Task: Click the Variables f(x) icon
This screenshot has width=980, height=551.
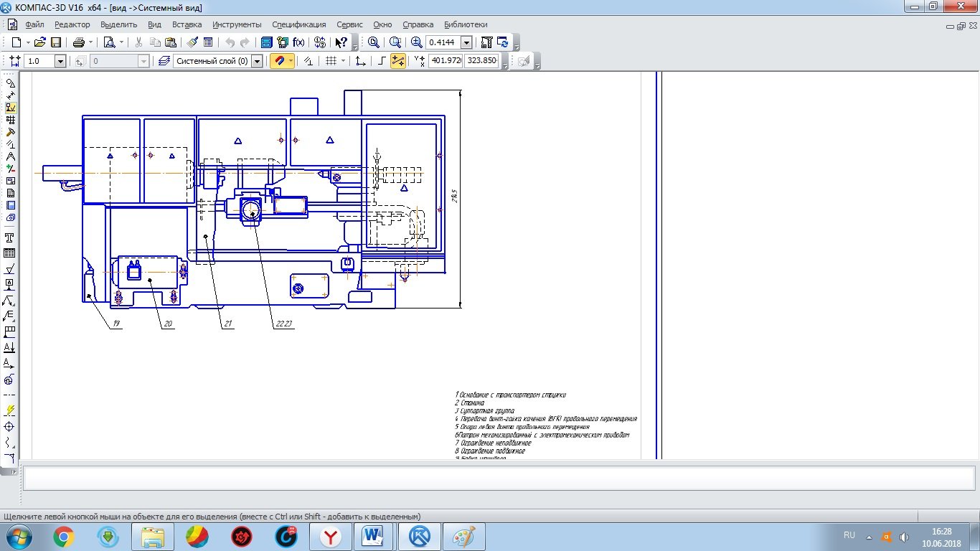Action: coord(298,42)
